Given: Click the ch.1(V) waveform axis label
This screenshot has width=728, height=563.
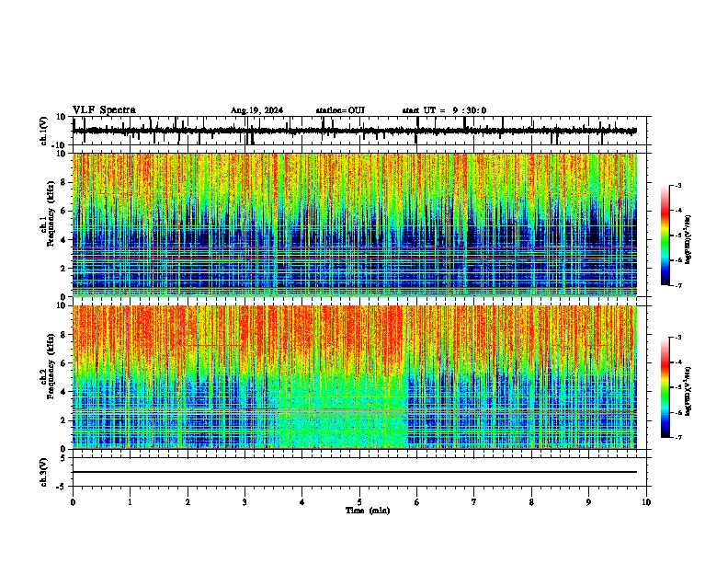Looking at the screenshot, I should pos(43,131).
